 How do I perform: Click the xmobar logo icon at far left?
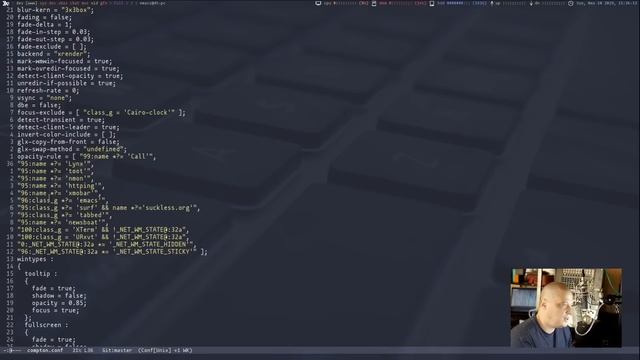pos(6,3)
